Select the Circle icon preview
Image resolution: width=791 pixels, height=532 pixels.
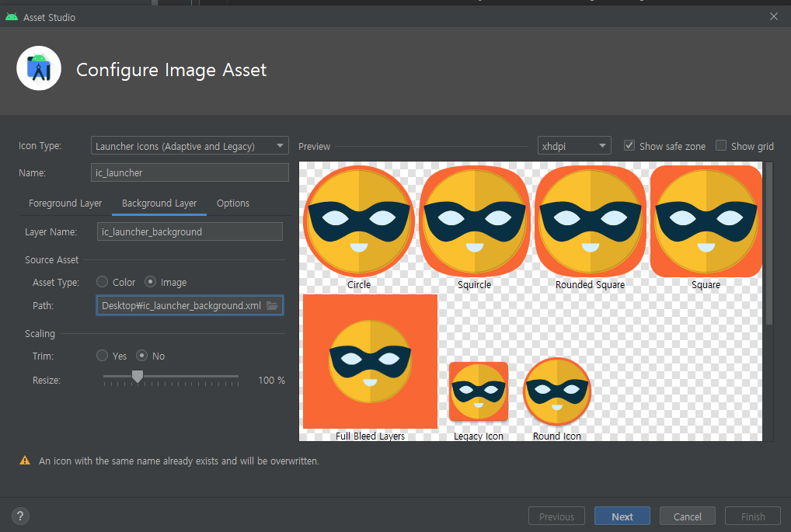coord(359,221)
